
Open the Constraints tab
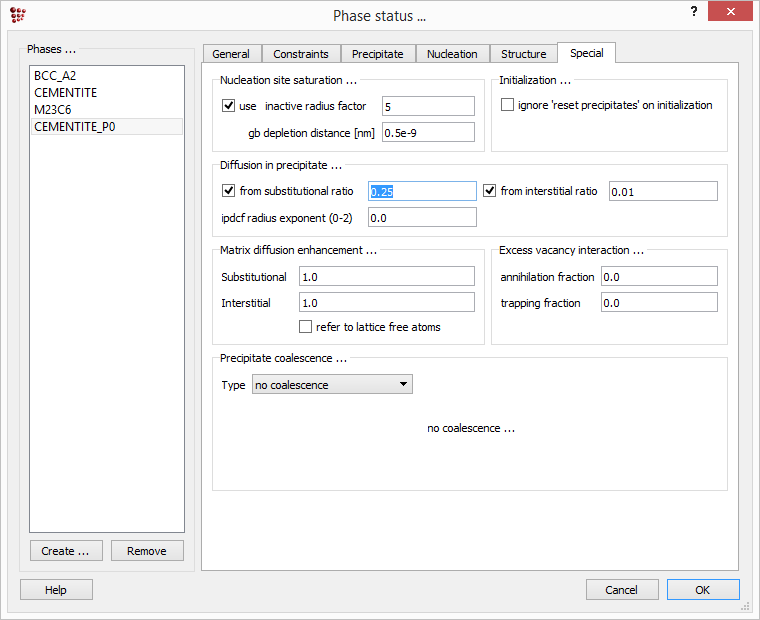pos(301,54)
